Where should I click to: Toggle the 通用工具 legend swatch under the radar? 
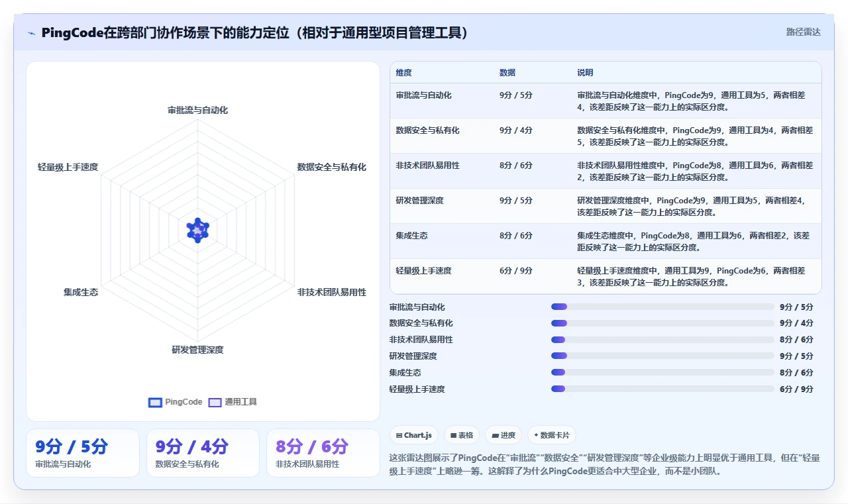pyautogui.click(x=215, y=402)
